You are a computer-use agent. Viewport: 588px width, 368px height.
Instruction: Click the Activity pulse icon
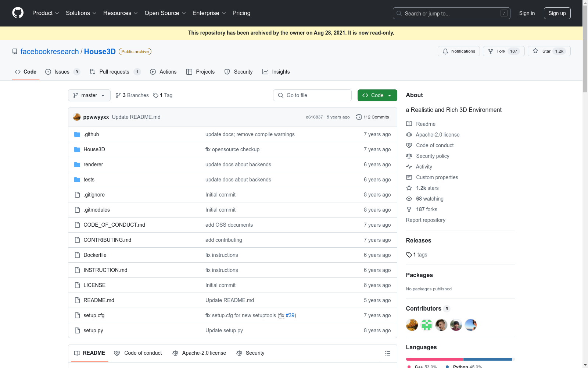409,167
